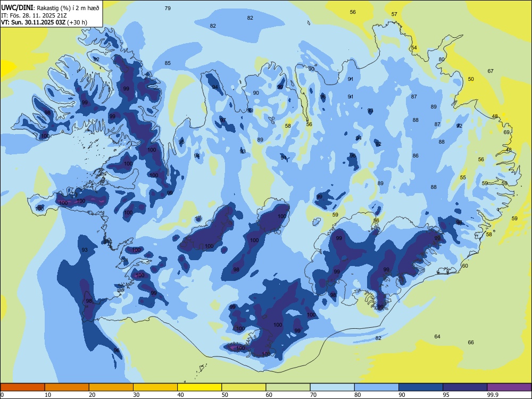
Task: Click the map value 67 off the east coast
Action: tap(491, 71)
